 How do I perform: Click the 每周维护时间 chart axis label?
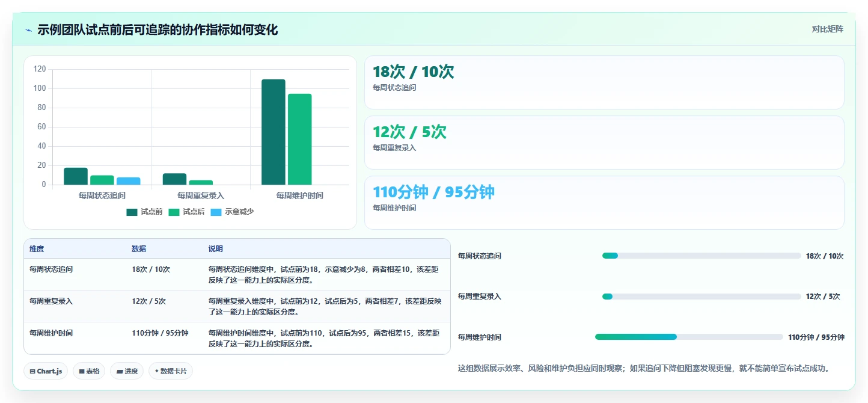click(299, 195)
